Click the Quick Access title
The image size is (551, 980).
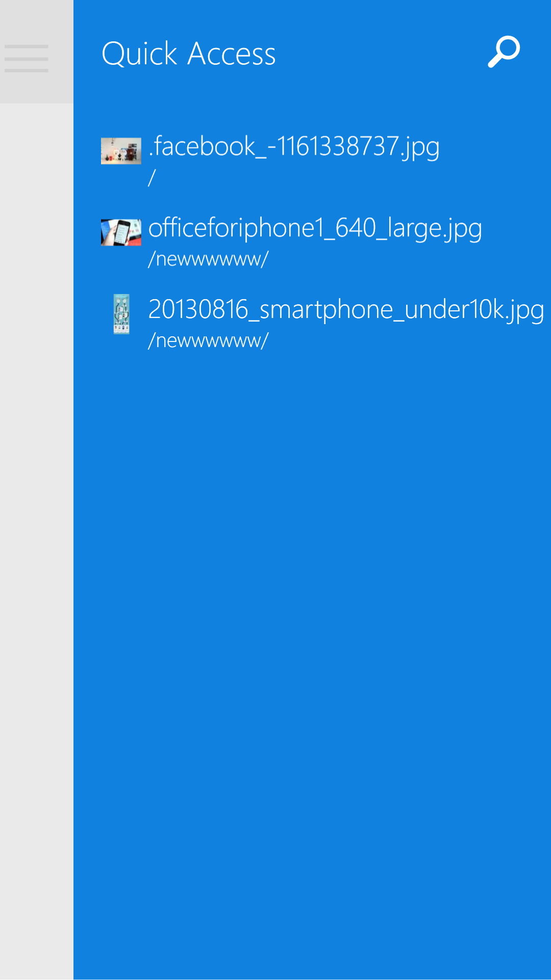(189, 54)
